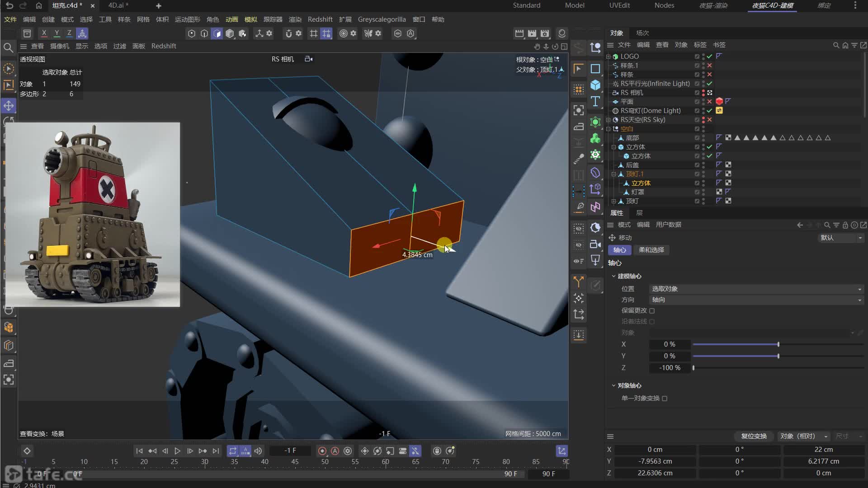Image resolution: width=868 pixels, height=488 pixels.
Task: Add a Cube primitive from palette
Action: pyautogui.click(x=595, y=84)
